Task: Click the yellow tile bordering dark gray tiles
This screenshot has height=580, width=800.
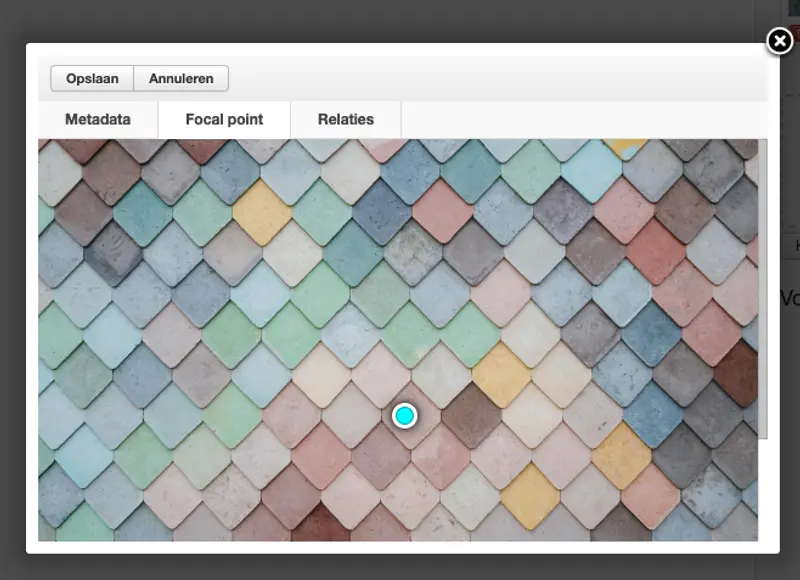Action: point(621,456)
